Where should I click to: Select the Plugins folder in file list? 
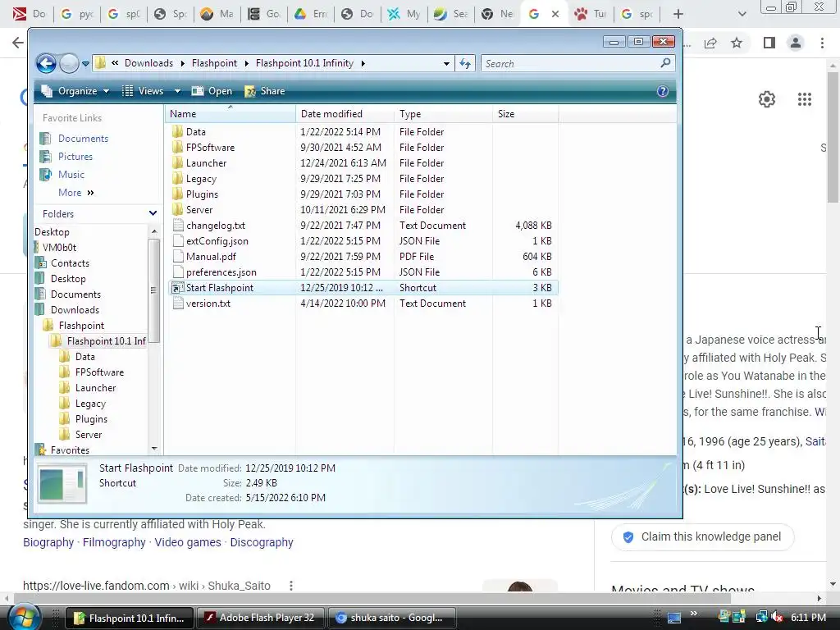tap(202, 194)
